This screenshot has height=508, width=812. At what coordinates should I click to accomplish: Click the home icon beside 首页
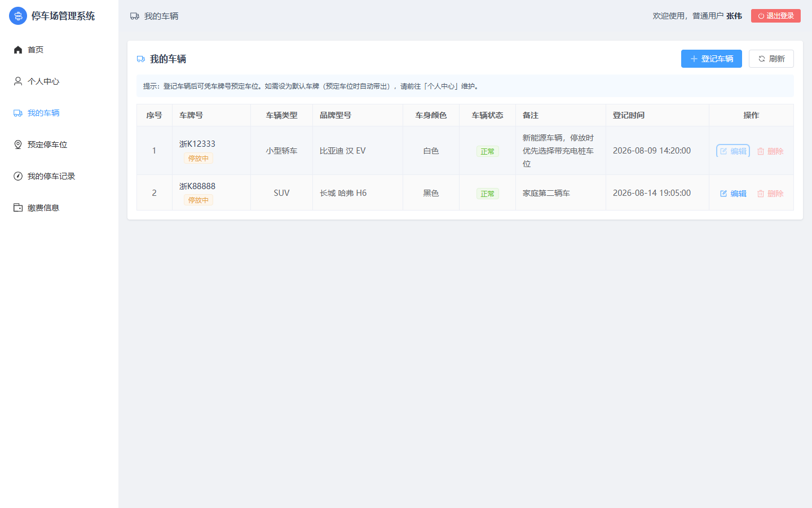click(18, 50)
